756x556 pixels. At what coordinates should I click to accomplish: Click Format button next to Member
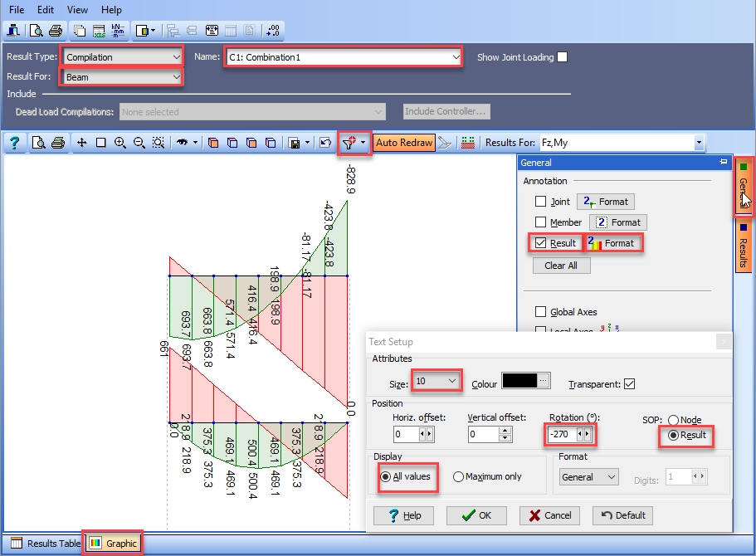point(618,222)
